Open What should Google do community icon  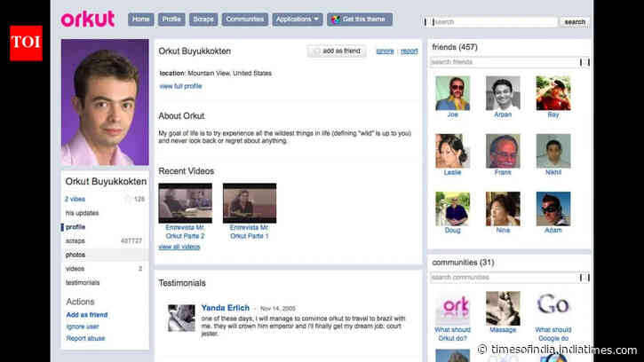553,308
